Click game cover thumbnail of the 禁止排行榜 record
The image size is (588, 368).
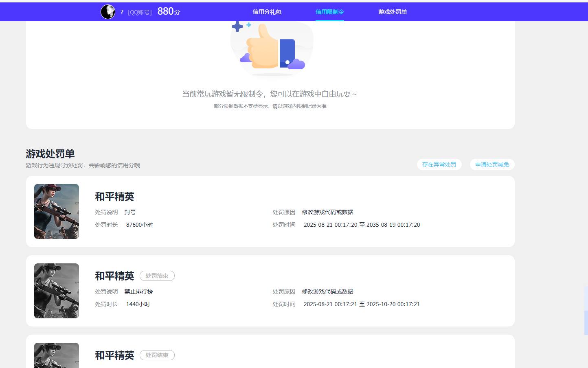coord(57,291)
